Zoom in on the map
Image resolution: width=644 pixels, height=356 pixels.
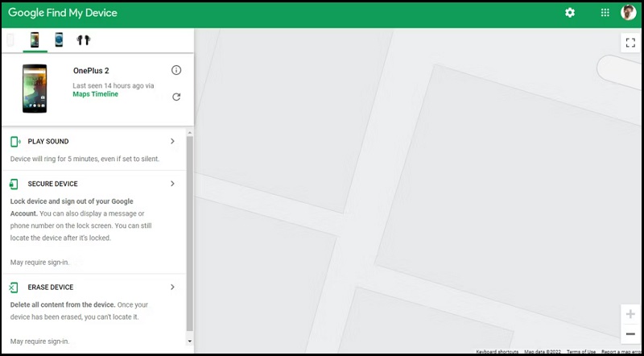(x=630, y=314)
